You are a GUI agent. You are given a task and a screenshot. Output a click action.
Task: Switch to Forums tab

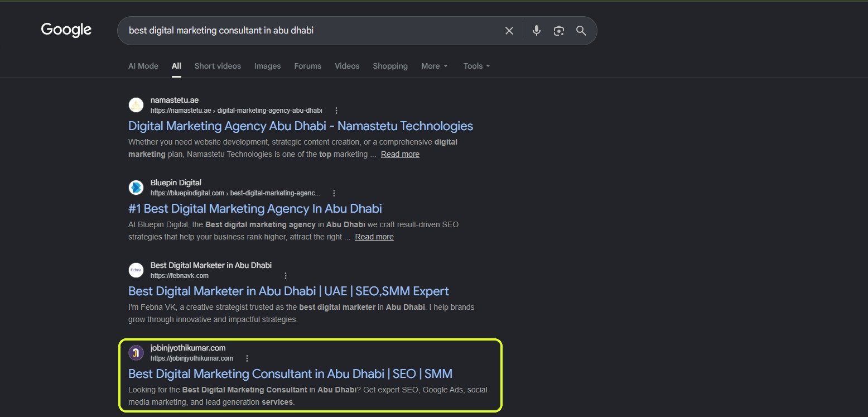click(308, 66)
